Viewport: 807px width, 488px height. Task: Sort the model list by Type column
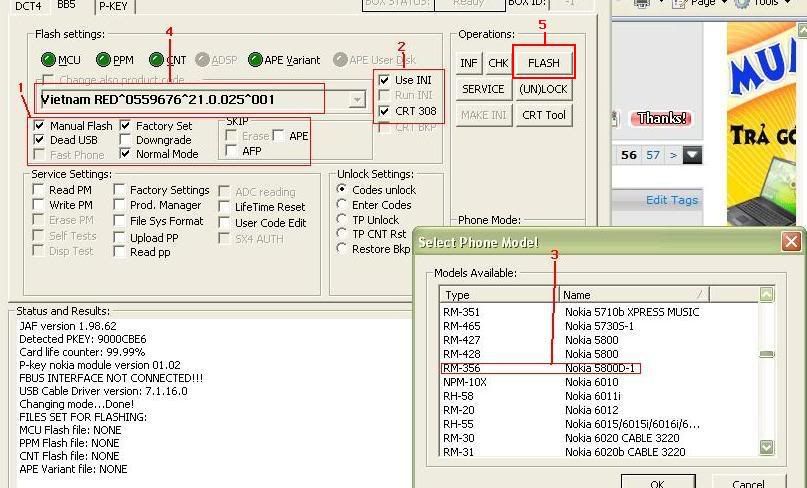(499, 295)
